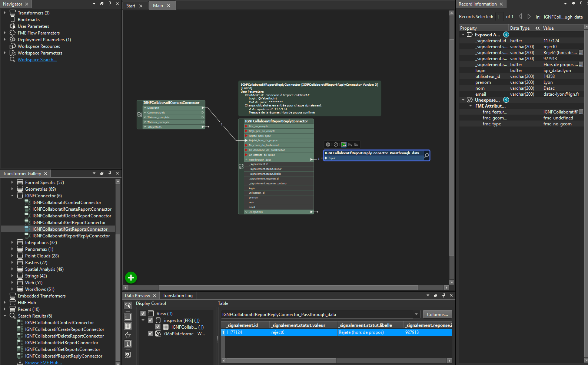The height and width of the screenshot is (365, 588).
Task: Select the Data Preview tab
Action: pyautogui.click(x=137, y=296)
